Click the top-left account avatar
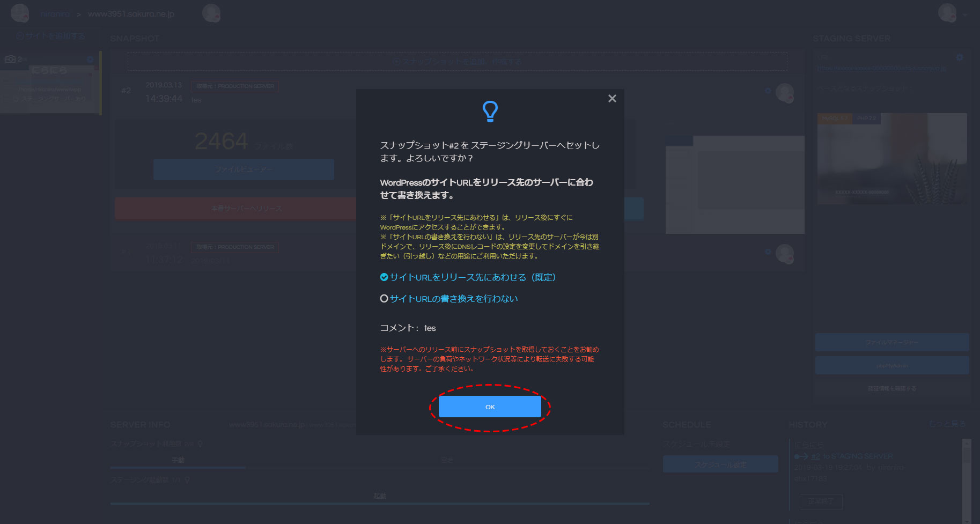 [20, 13]
